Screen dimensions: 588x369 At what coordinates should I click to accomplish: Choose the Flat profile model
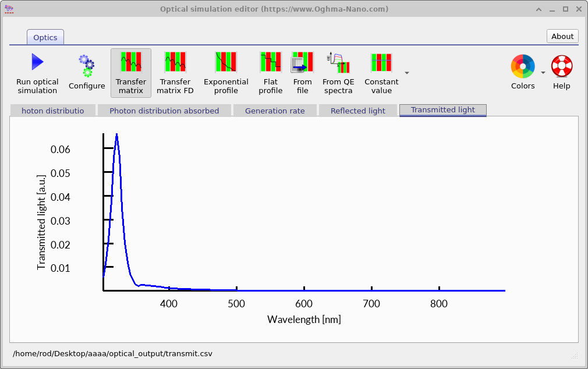[270, 73]
